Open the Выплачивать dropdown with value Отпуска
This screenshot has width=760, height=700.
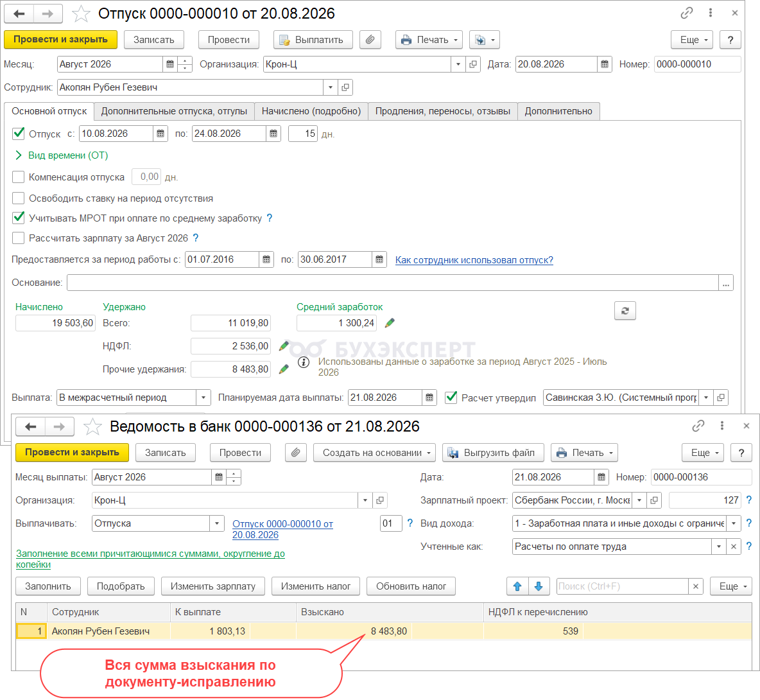(x=217, y=523)
